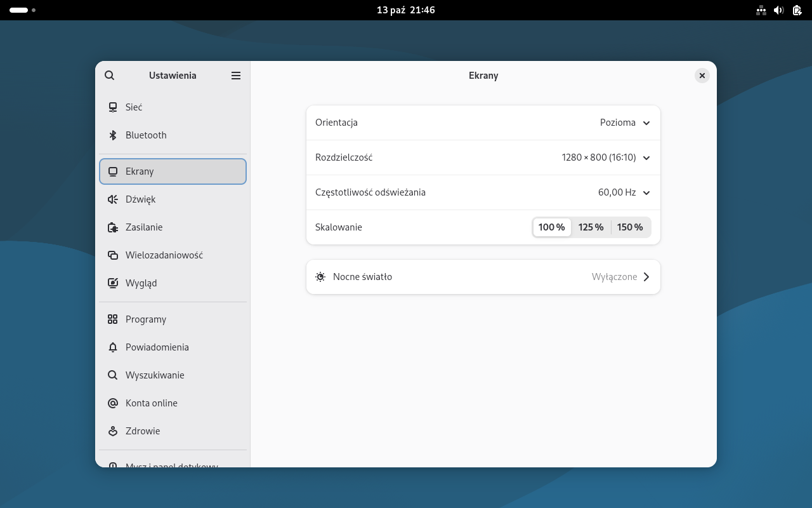Open the clock and calendar in top bar

(x=406, y=10)
